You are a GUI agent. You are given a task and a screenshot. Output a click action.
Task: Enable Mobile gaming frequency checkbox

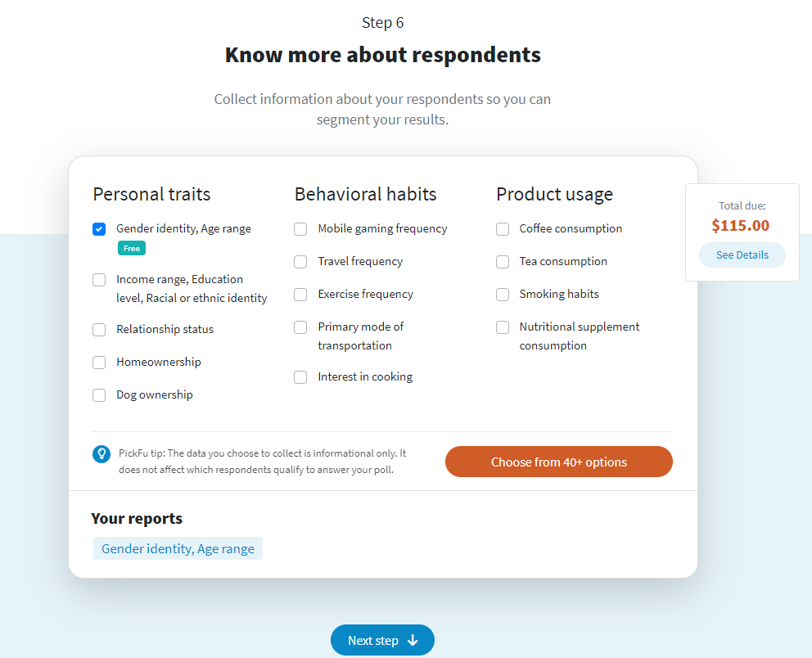[300, 229]
